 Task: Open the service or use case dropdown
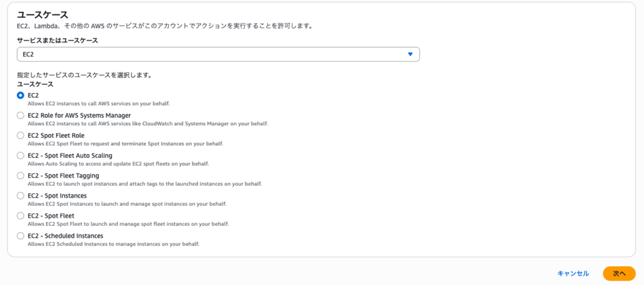(218, 55)
